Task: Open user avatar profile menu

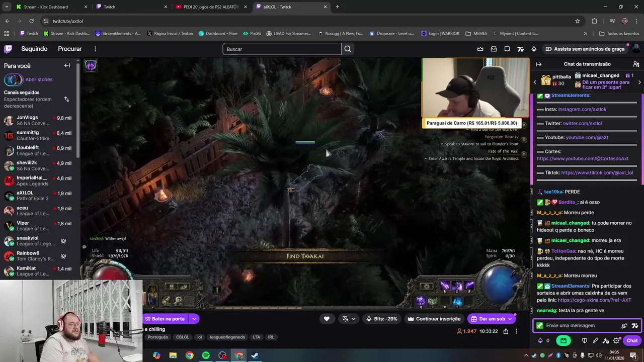Action: (636, 49)
